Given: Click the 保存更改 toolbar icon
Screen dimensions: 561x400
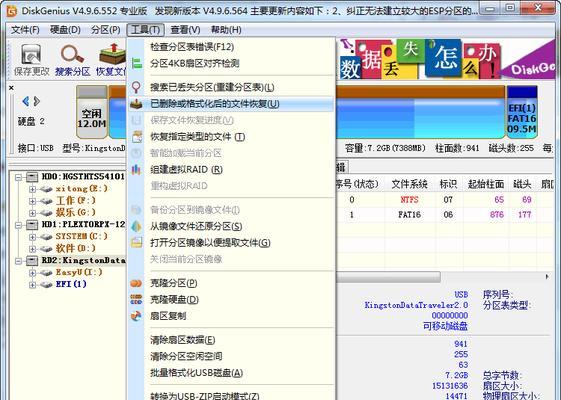Looking at the screenshot, I should tap(31, 59).
